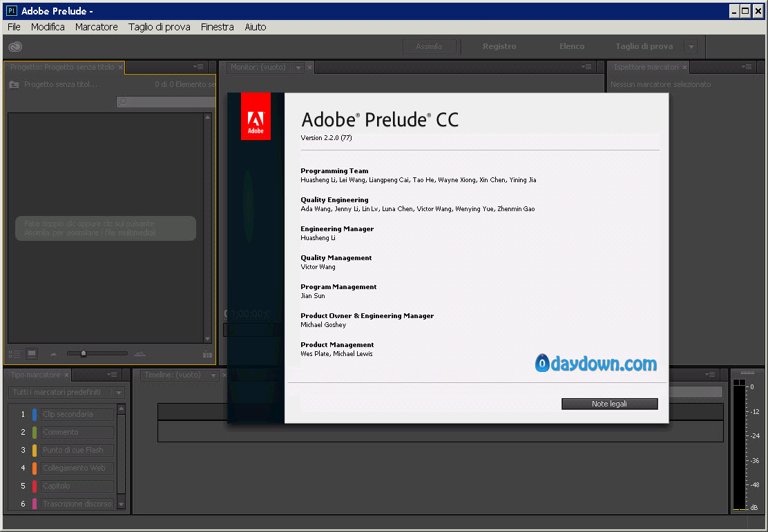Click the Assimila button
The height and width of the screenshot is (532, 768).
[x=429, y=46]
